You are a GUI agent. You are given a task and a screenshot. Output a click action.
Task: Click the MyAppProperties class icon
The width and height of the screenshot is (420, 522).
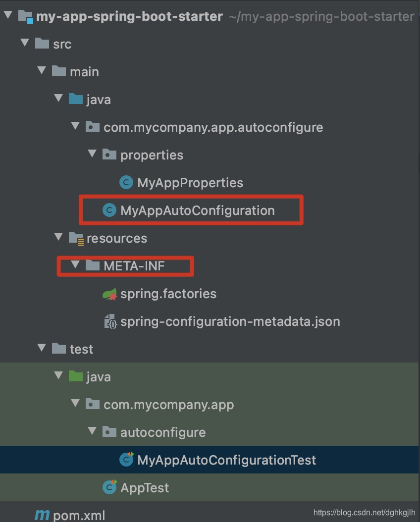[x=126, y=182]
